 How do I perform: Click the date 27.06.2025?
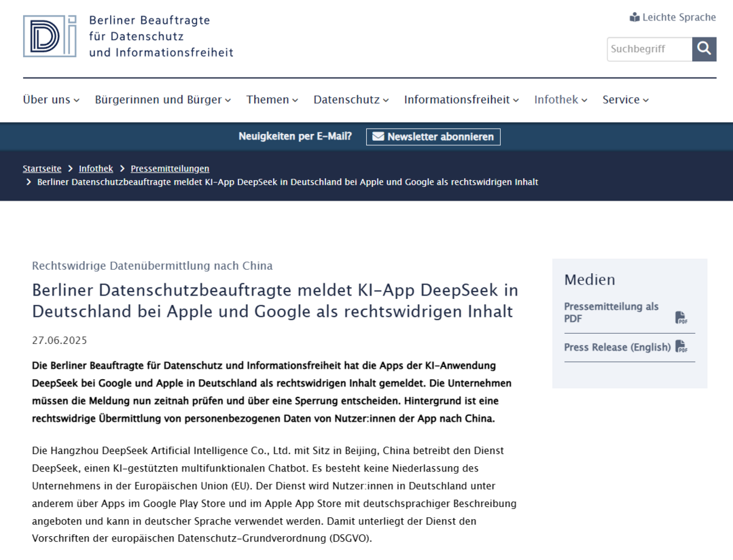tap(59, 340)
